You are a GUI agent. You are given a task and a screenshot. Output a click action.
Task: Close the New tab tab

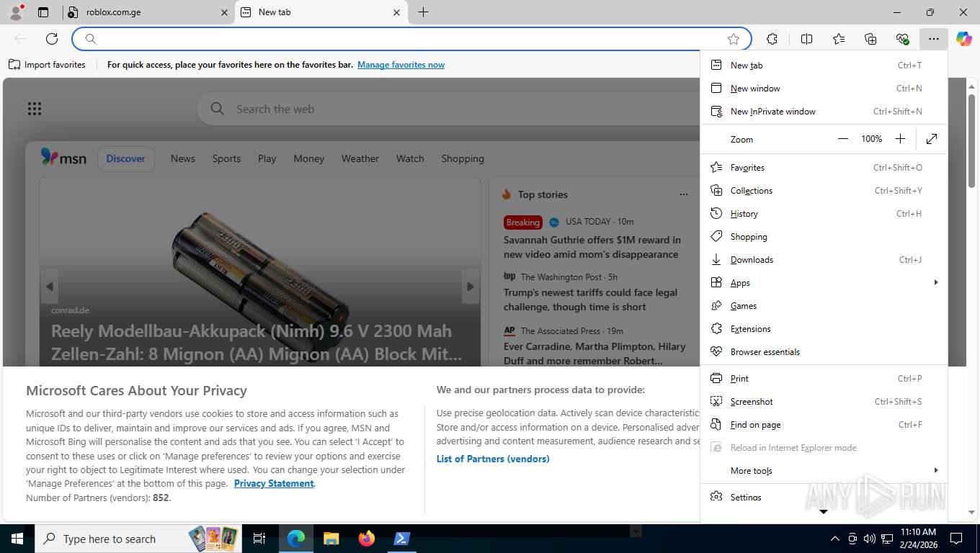(396, 12)
